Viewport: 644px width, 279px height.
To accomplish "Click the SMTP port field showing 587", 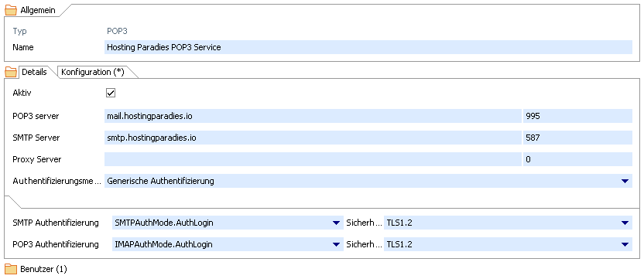I will (577, 138).
